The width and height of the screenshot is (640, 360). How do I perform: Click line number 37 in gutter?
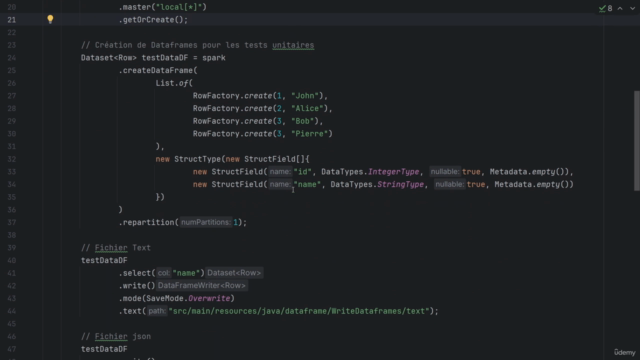[11, 222]
